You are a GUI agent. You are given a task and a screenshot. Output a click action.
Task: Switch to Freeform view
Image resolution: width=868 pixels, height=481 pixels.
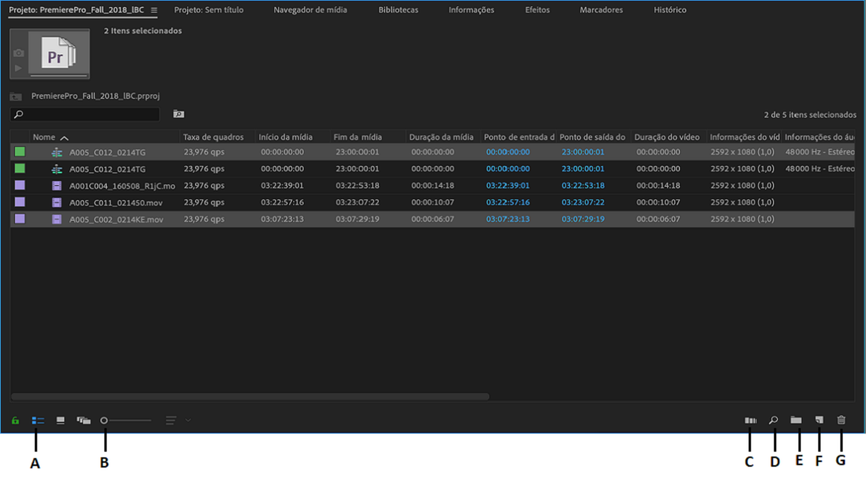[x=84, y=421]
